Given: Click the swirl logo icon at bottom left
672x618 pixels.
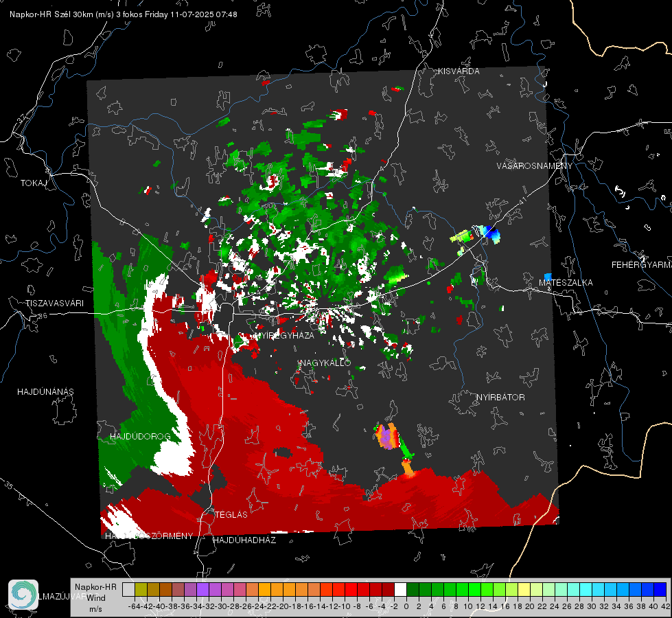Looking at the screenshot, I should tap(23, 595).
